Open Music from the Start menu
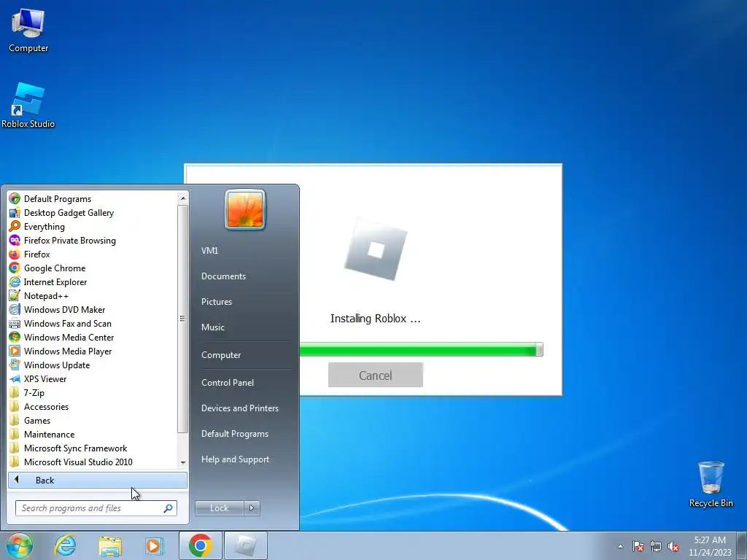The height and width of the screenshot is (560, 747). tap(213, 327)
